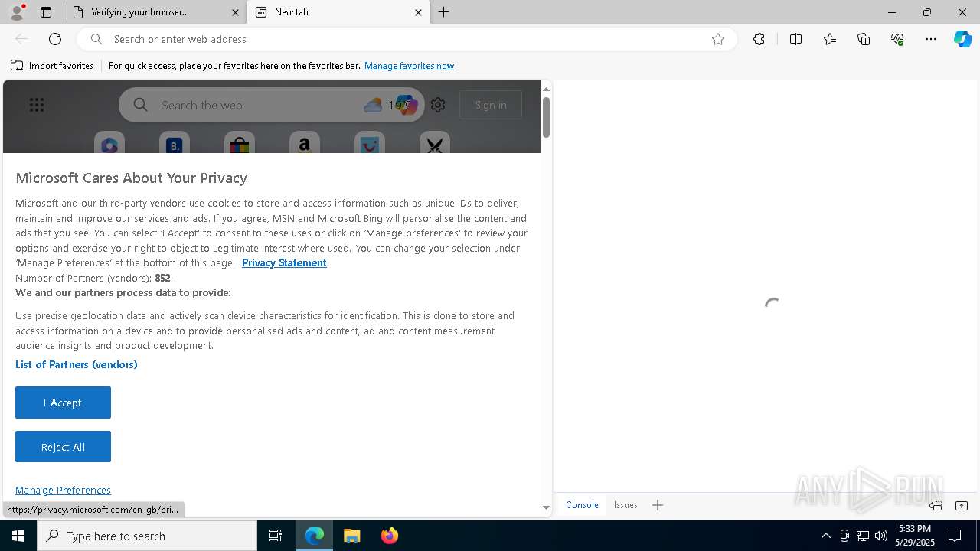
Task: Open Firefox from the taskbar
Action: coord(390,536)
